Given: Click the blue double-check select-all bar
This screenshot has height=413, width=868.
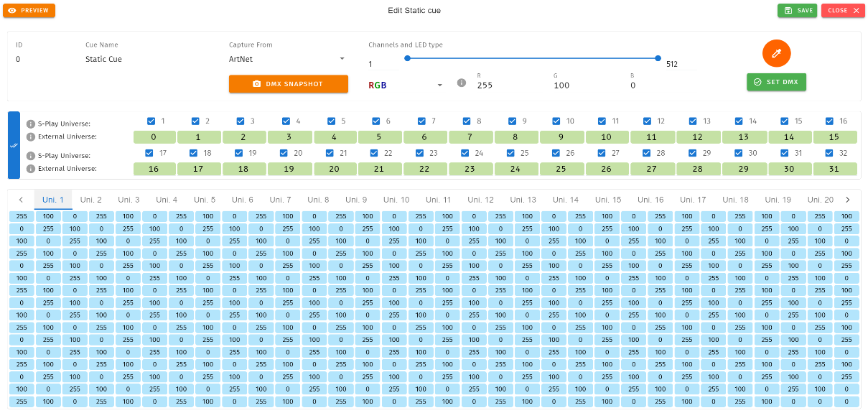Looking at the screenshot, I should (14, 145).
